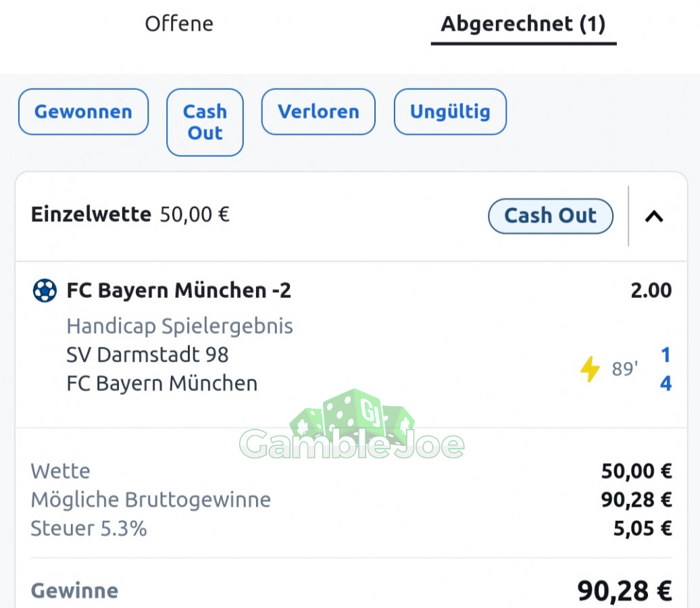
Task: Select the Abgerechnet (1) tab
Action: tap(523, 24)
